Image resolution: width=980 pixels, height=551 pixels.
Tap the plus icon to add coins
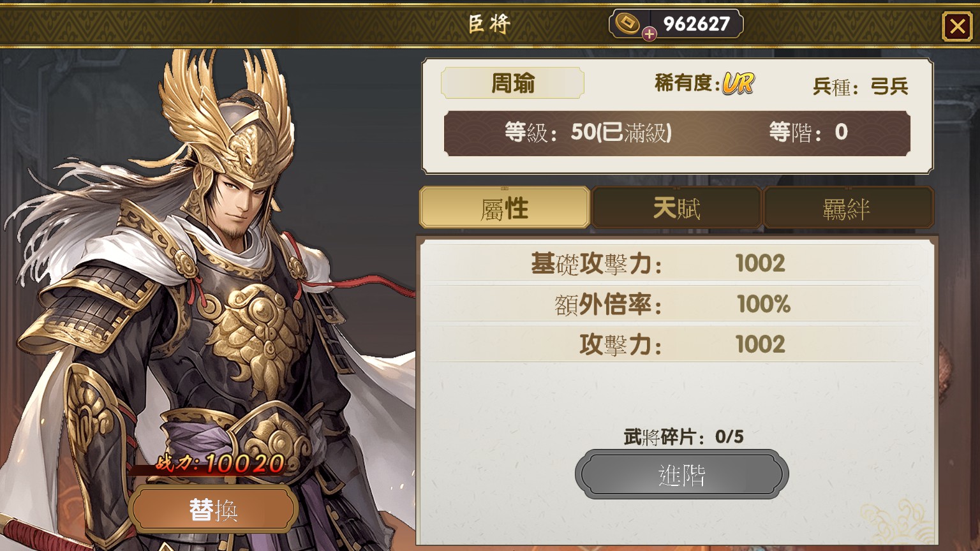tap(649, 34)
